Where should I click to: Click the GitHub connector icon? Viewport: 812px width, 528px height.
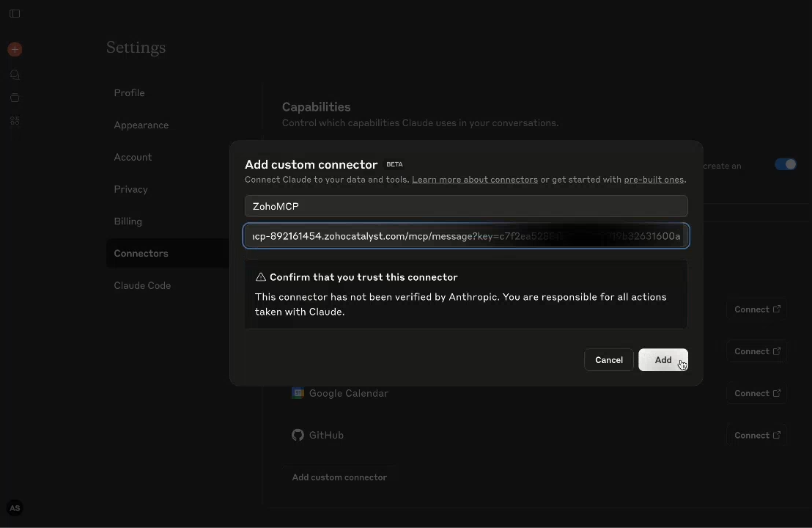click(298, 435)
